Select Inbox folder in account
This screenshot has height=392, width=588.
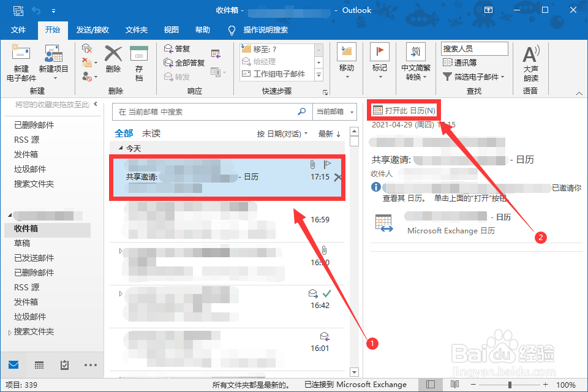(47, 229)
